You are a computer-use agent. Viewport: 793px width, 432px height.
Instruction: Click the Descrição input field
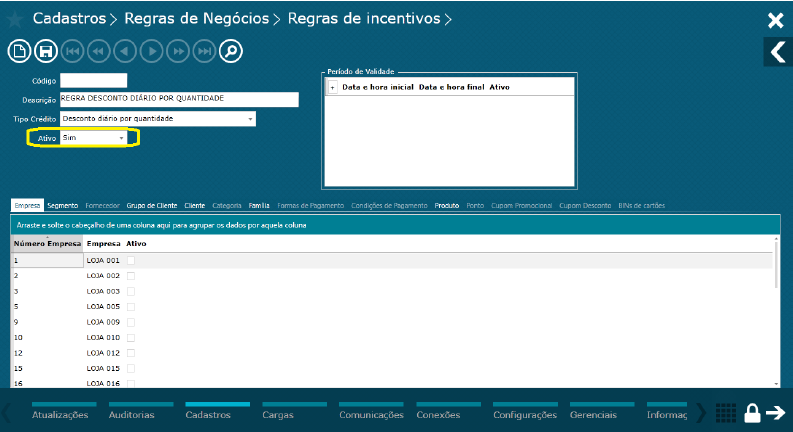tap(180, 99)
